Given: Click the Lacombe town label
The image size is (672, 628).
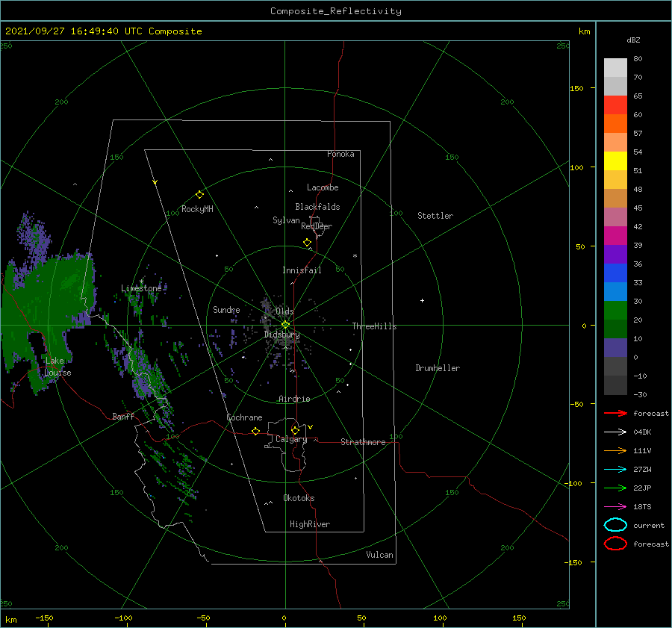Looking at the screenshot, I should pyautogui.click(x=323, y=187).
